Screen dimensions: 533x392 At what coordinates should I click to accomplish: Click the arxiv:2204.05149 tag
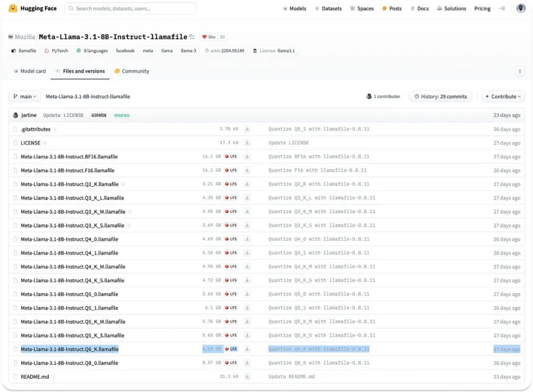[x=225, y=51]
